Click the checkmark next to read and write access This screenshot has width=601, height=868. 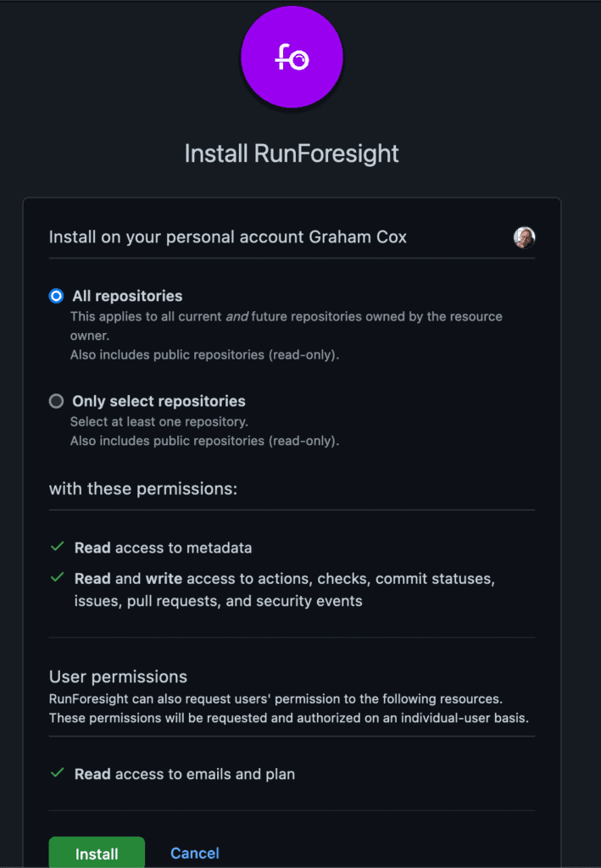[x=56, y=578]
